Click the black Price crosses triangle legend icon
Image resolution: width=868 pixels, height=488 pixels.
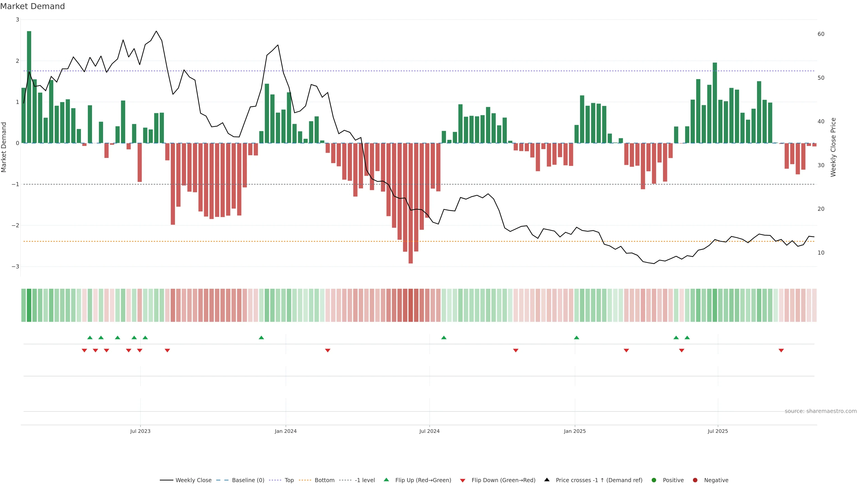pyautogui.click(x=547, y=480)
